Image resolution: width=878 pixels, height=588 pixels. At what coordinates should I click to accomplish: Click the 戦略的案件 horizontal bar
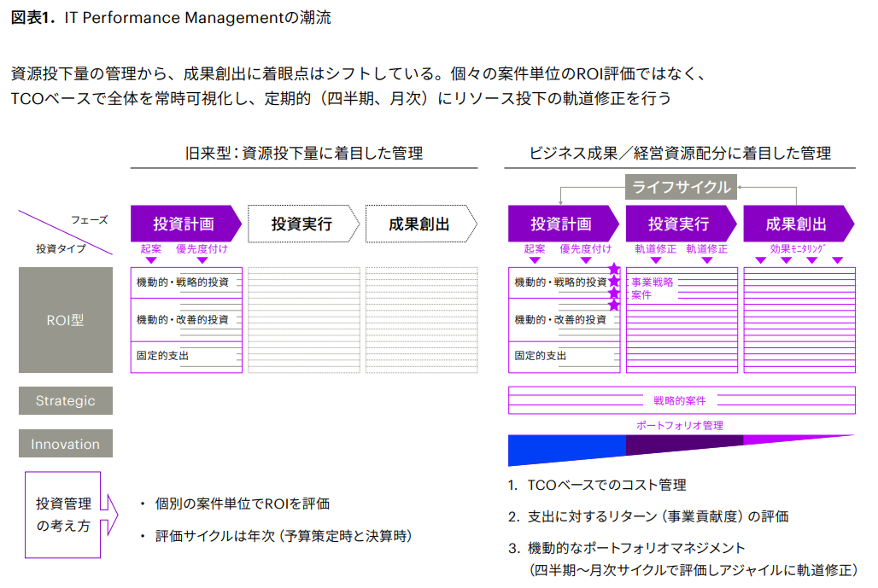tap(681, 400)
